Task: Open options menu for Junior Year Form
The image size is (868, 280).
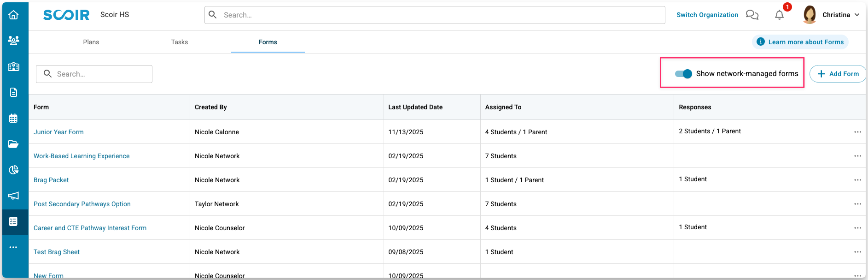Action: (x=857, y=132)
